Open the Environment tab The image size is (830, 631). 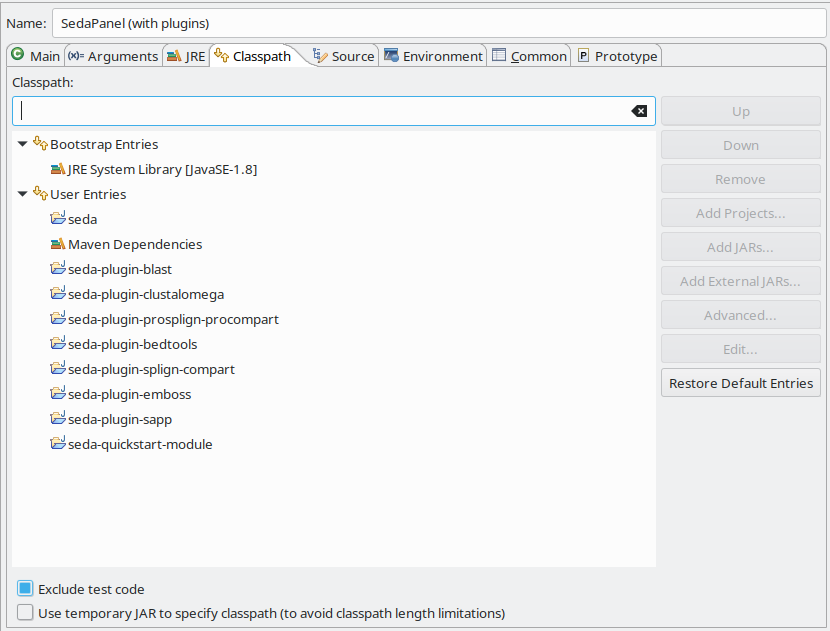[433, 57]
